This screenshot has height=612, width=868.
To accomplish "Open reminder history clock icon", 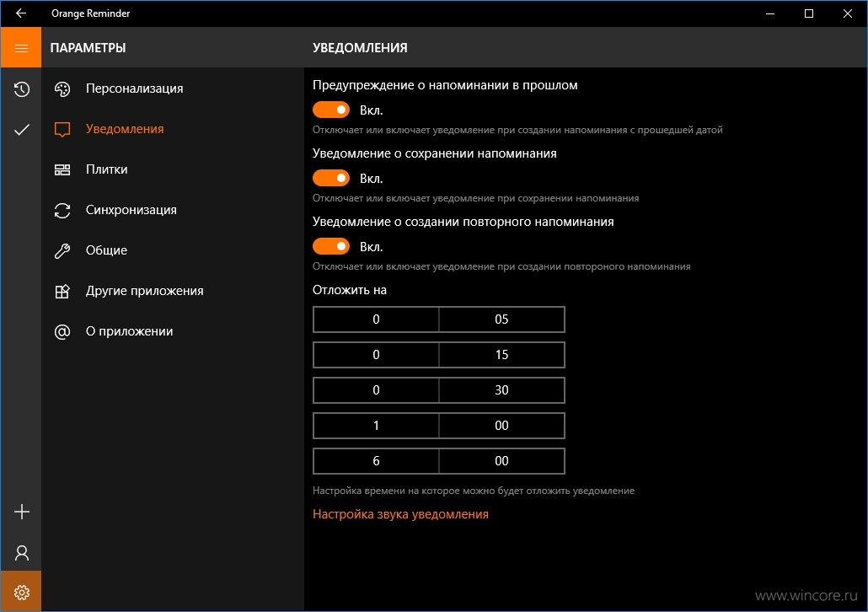I will [21, 89].
